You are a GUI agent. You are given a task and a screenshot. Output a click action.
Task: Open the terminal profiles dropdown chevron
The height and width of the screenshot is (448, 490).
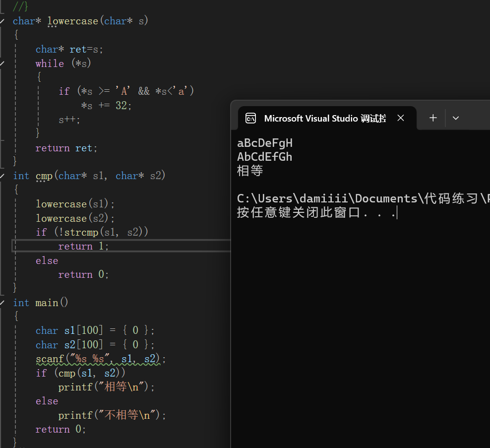456,118
